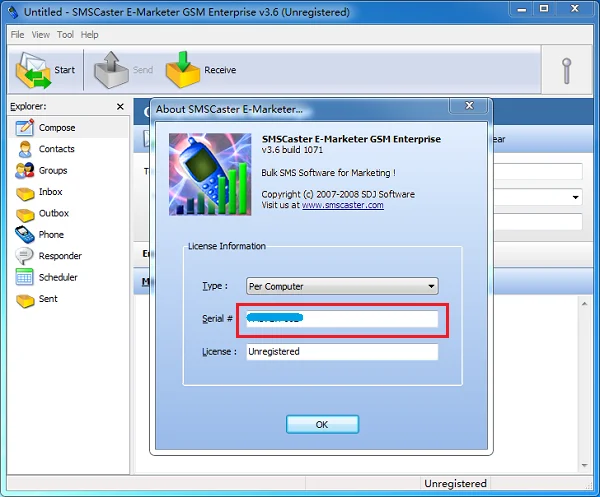Select the Inbox label in Explorer
Image resolution: width=600 pixels, height=497 pixels.
[51, 192]
